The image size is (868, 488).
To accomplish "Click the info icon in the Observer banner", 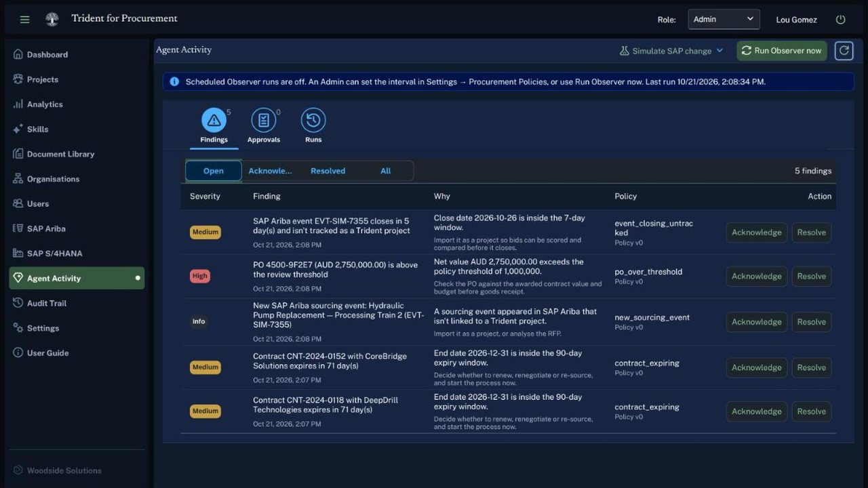I will tap(174, 81).
